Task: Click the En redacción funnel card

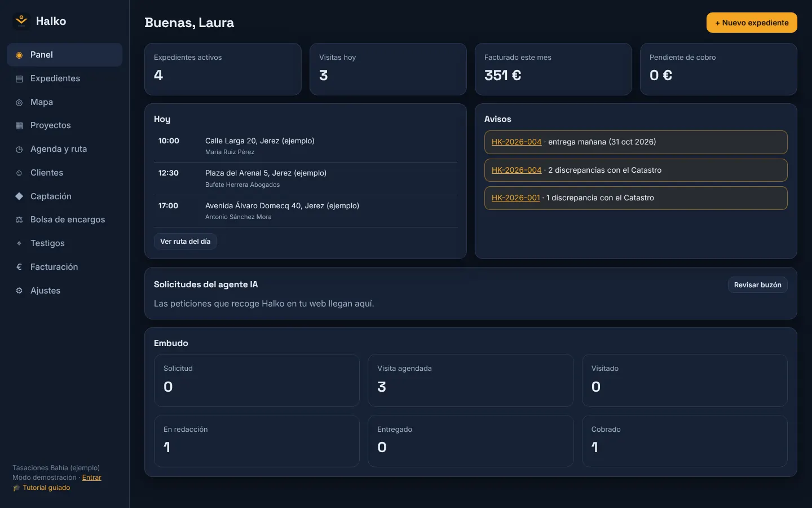Action: [257, 441]
